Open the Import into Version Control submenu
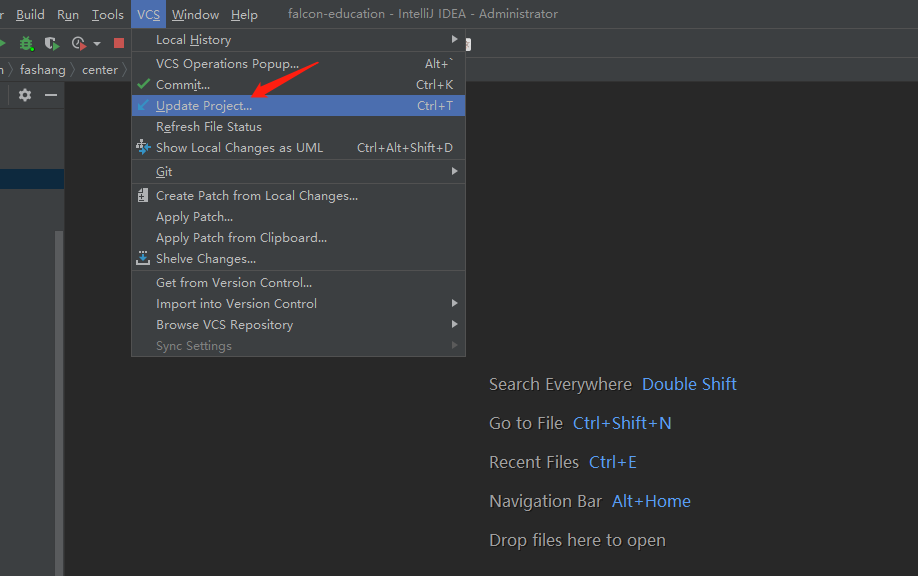This screenshot has height=576, width=918. (x=300, y=303)
